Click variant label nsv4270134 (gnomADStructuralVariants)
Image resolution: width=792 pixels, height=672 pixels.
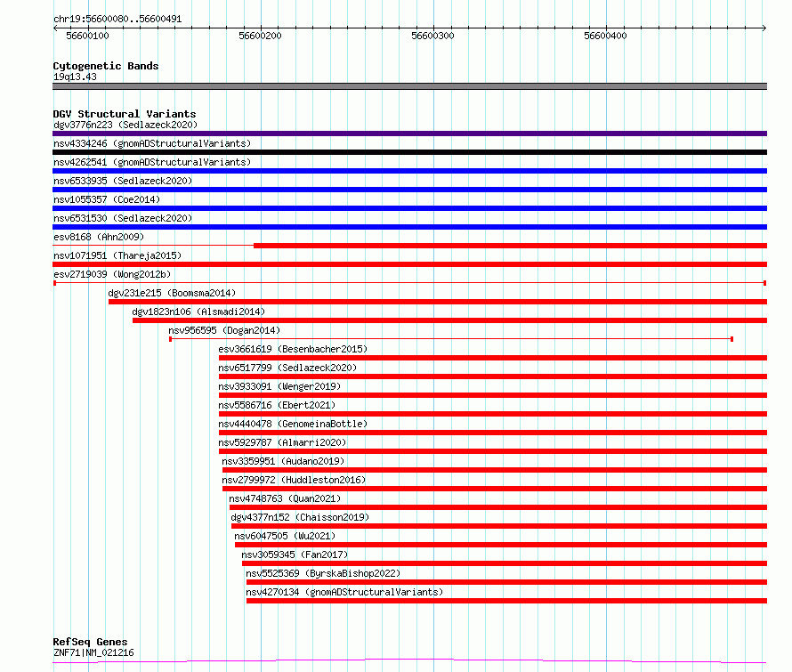(344, 592)
